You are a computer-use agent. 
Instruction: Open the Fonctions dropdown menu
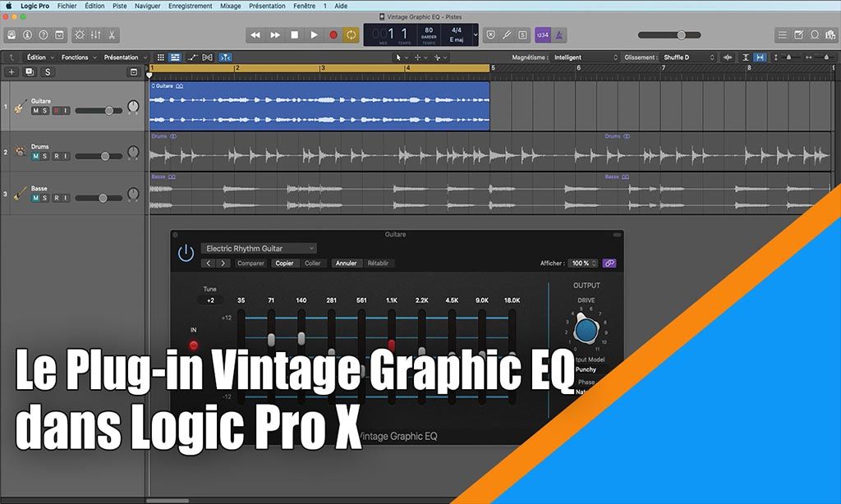click(79, 57)
